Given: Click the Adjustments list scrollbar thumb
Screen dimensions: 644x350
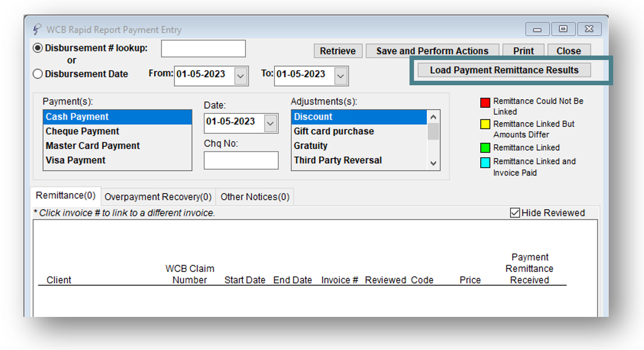Looking at the screenshot, I should pyautogui.click(x=433, y=132).
